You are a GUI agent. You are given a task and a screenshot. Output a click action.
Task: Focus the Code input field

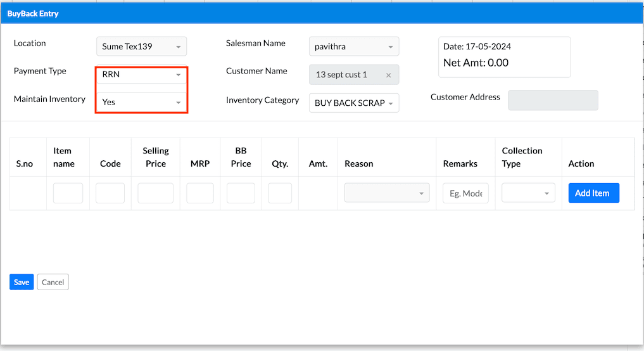(x=110, y=193)
